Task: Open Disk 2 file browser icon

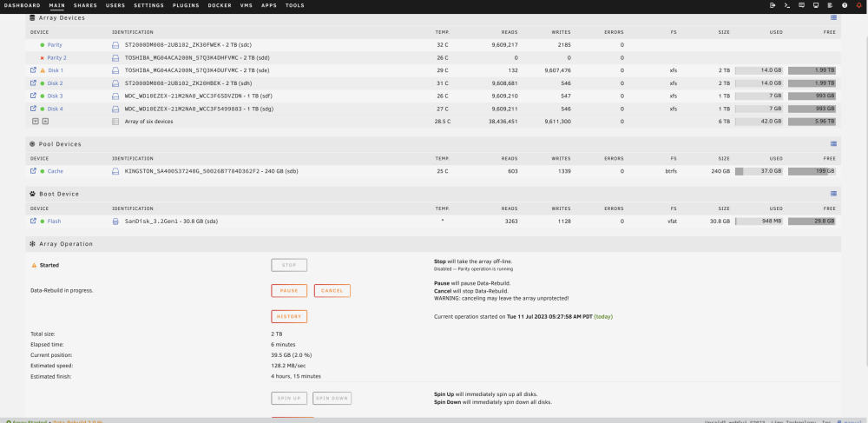Action: click(33, 83)
